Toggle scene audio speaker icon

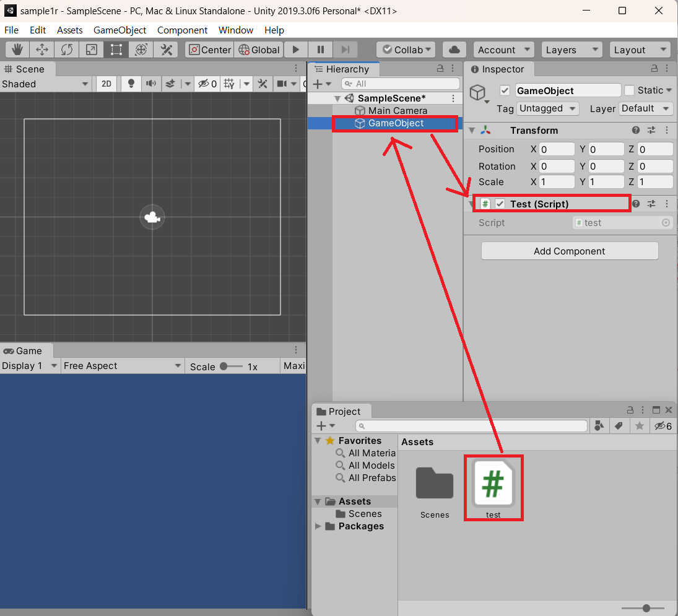coord(150,84)
